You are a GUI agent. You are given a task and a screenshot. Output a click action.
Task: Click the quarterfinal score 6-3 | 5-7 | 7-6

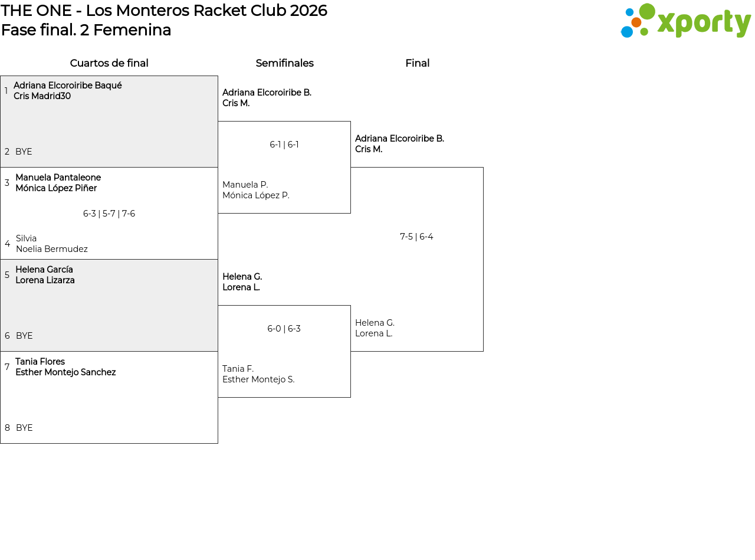click(x=109, y=214)
